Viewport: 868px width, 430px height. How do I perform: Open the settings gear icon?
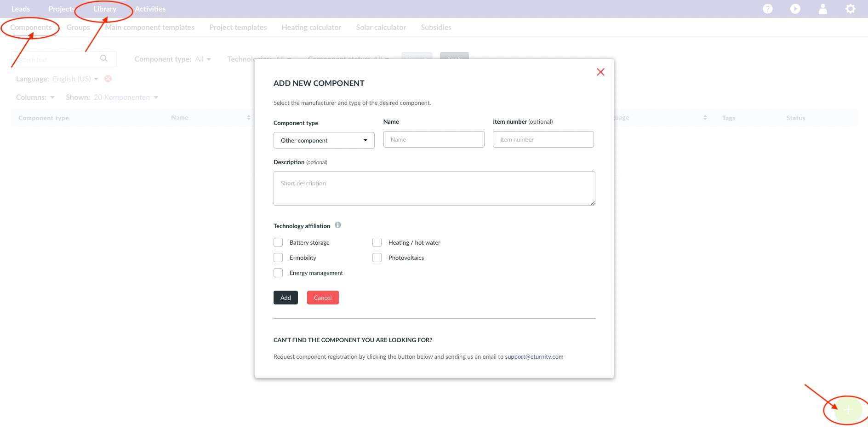[x=850, y=9]
